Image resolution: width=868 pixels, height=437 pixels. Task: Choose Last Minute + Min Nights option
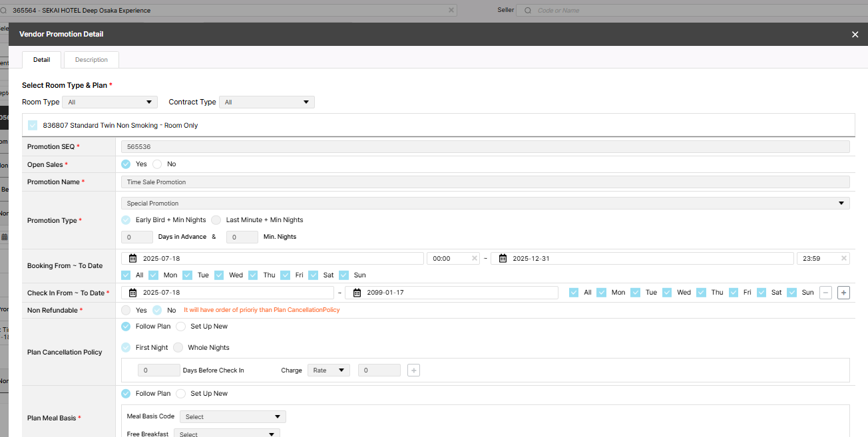[x=216, y=220]
